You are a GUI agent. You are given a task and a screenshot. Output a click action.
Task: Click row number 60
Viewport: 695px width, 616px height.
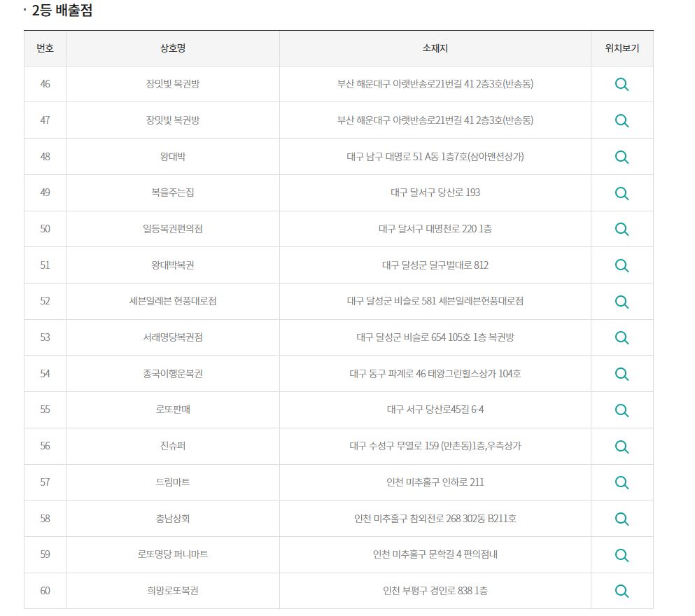pos(45,591)
